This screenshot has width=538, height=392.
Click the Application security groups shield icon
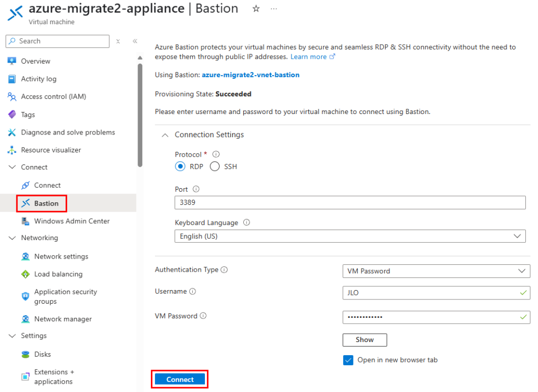pyautogui.click(x=25, y=296)
